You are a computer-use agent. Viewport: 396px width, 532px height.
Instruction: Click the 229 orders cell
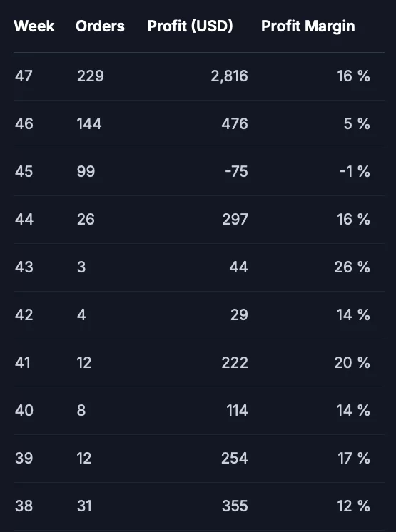click(91, 76)
